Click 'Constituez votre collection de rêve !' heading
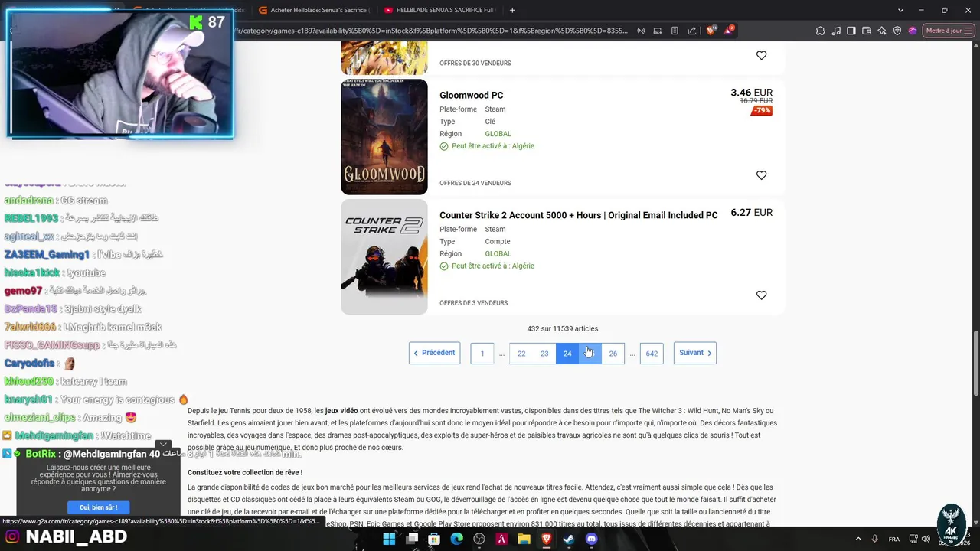Image resolution: width=980 pixels, height=551 pixels. (x=245, y=472)
